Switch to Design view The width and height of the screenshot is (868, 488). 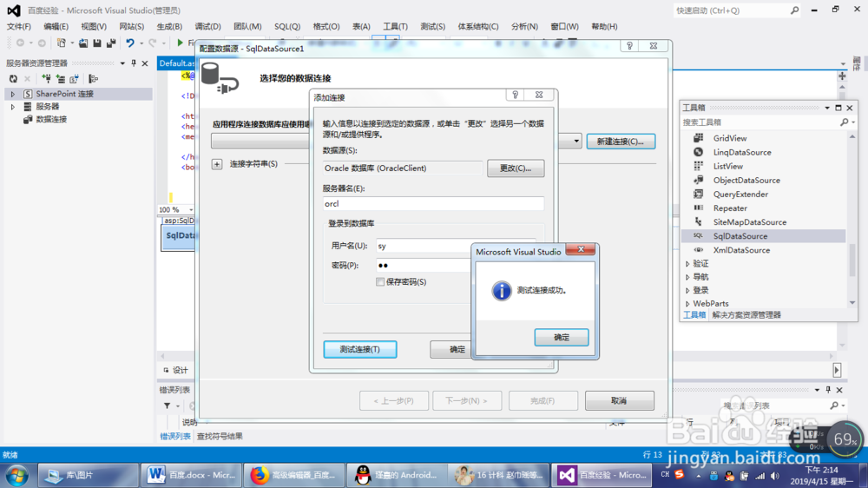pyautogui.click(x=176, y=370)
